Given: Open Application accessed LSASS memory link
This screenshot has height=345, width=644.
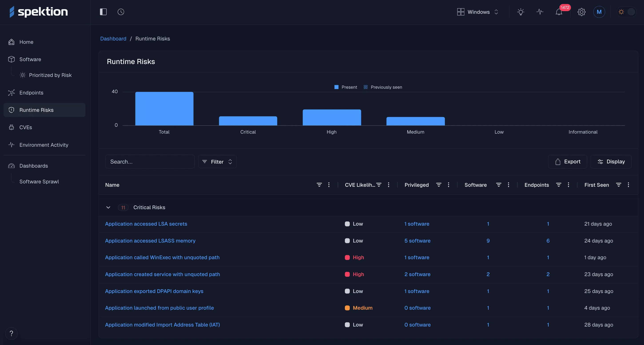Looking at the screenshot, I should click(x=150, y=241).
